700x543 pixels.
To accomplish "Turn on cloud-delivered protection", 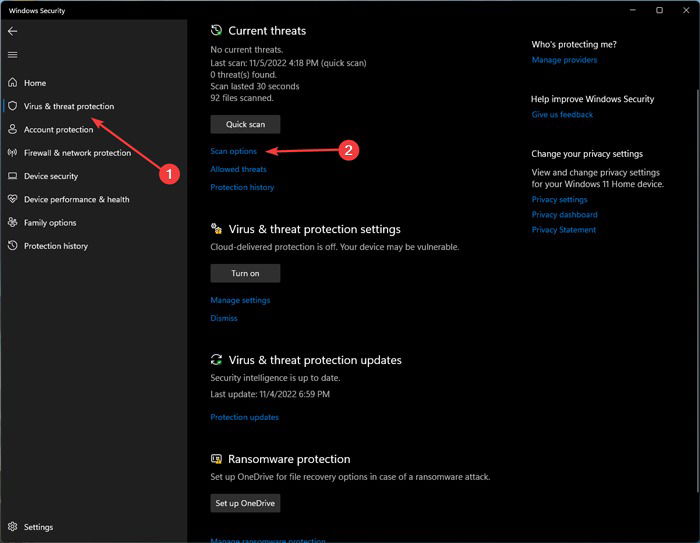I will click(245, 273).
